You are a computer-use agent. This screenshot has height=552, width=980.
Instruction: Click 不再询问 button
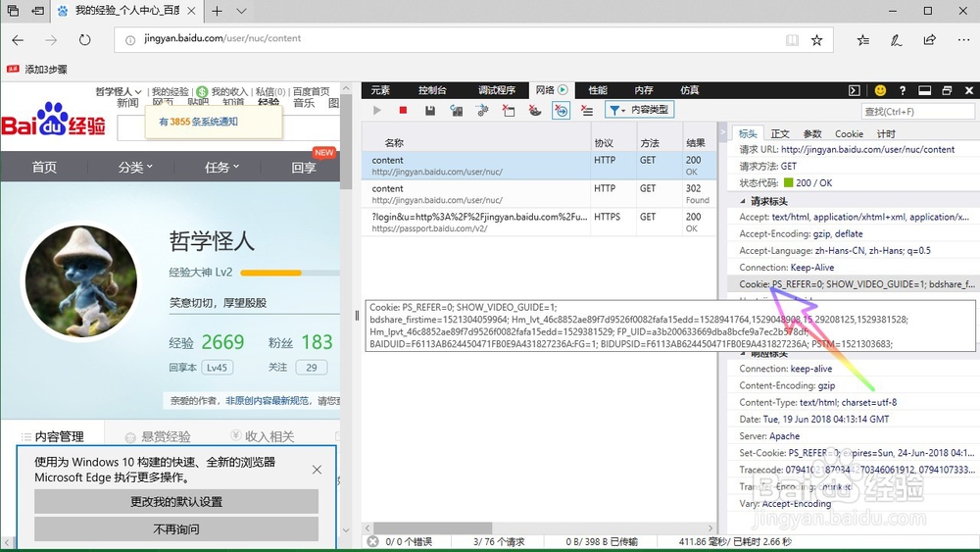(x=176, y=528)
